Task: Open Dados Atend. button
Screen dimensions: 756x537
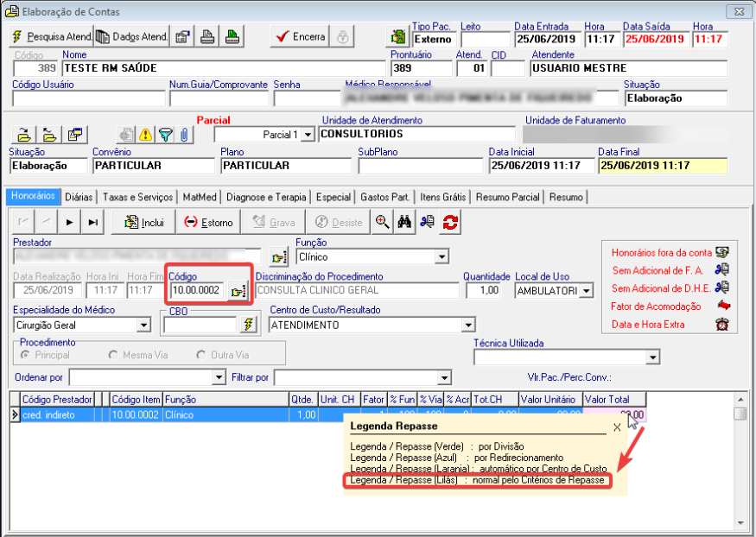Action: pos(131,36)
